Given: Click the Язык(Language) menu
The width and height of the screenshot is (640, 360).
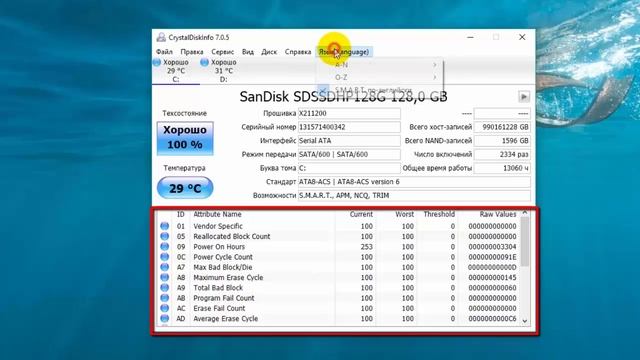Looking at the screenshot, I should 344,52.
